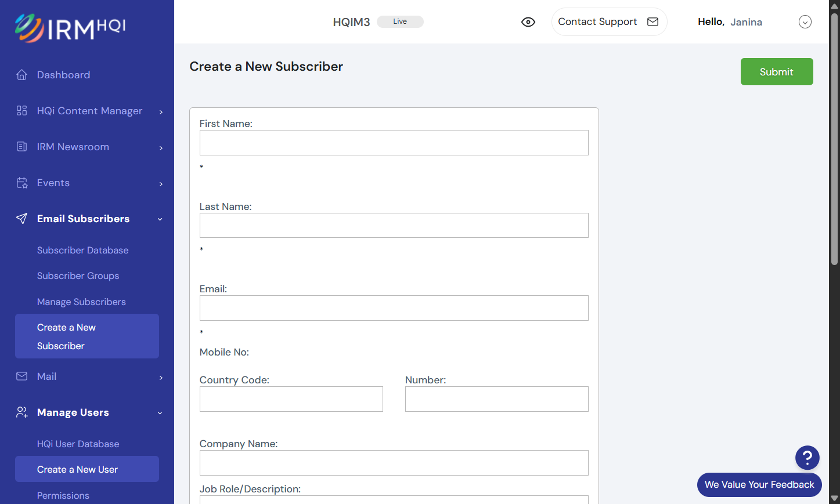This screenshot has height=504, width=840.
Task: Click into the mobile Number field
Action: point(497,399)
